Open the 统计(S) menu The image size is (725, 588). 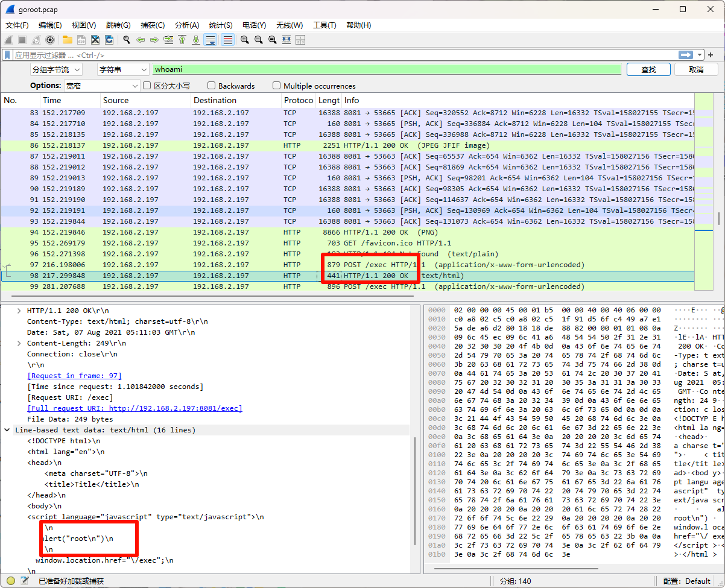point(220,25)
